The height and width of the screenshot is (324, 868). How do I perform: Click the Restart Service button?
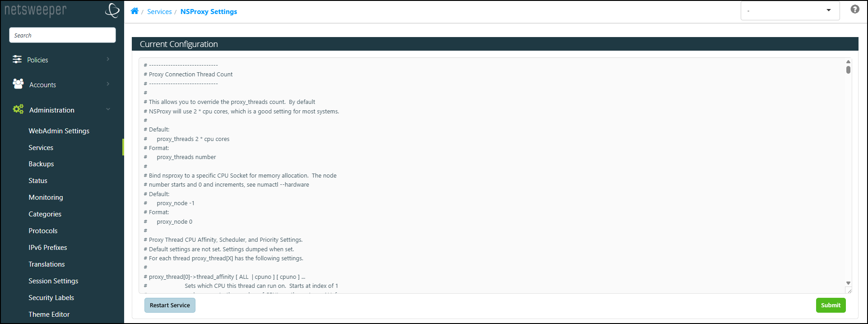point(170,305)
